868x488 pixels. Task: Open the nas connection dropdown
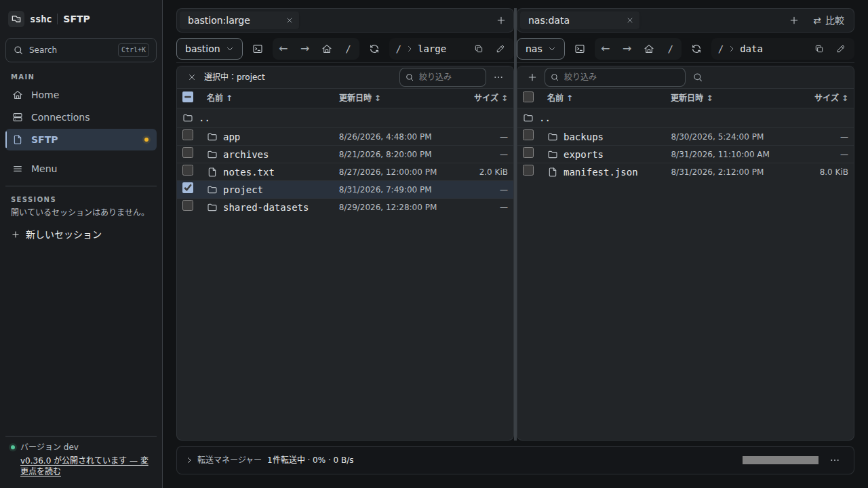pyautogui.click(x=540, y=49)
